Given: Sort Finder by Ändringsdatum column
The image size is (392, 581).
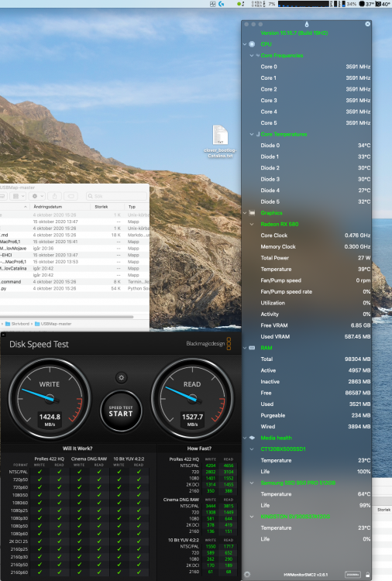Looking at the screenshot, I should click(x=60, y=207).
